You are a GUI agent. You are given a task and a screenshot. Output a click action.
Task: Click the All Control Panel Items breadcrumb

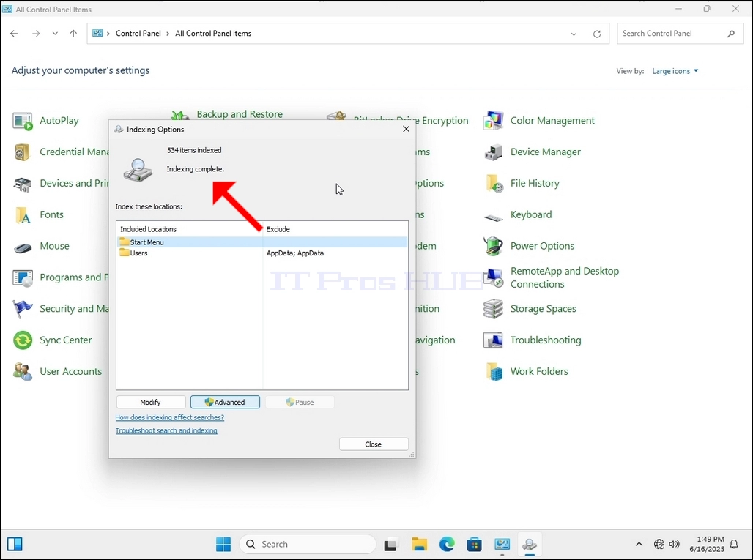[213, 34]
